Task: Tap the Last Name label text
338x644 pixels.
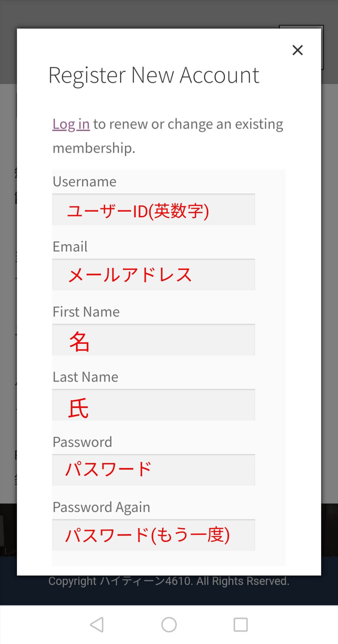Action: coord(85,377)
